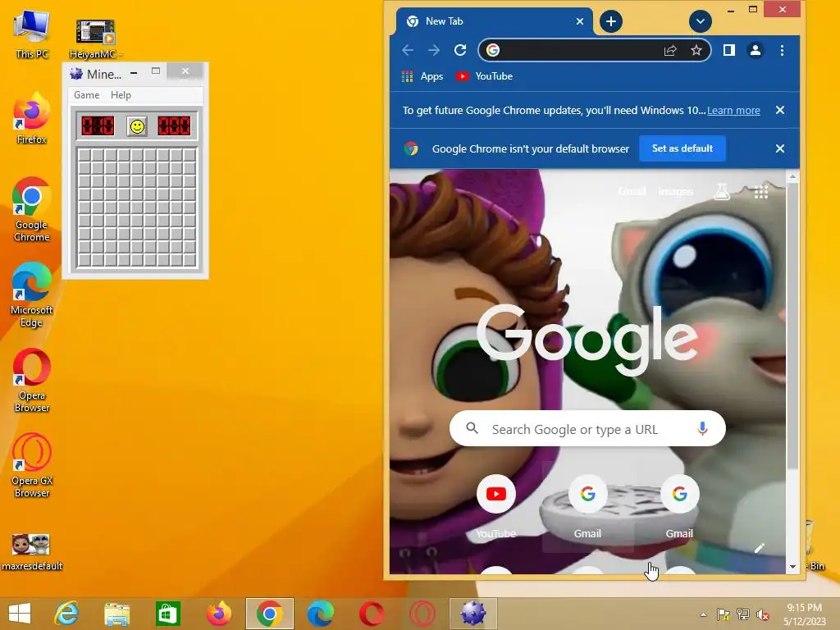840x630 pixels.
Task: Open Chrome profile avatar menu
Action: click(x=756, y=50)
